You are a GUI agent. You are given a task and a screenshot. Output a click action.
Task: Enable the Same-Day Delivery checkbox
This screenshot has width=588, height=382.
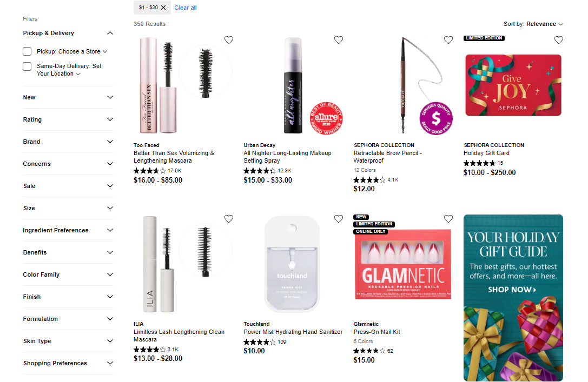pyautogui.click(x=27, y=66)
